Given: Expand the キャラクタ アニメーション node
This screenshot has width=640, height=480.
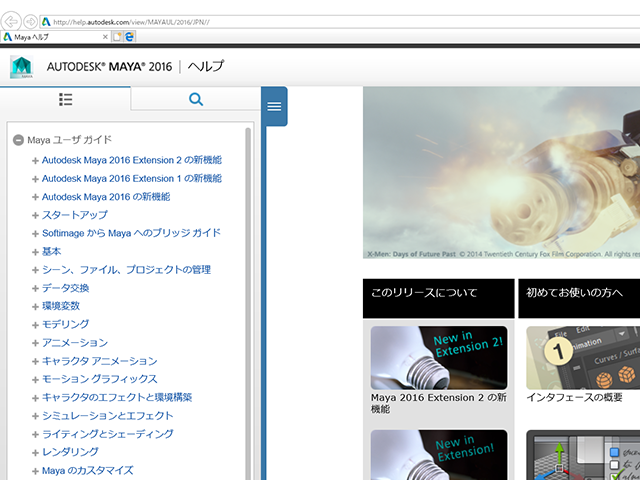Looking at the screenshot, I should tap(35, 362).
